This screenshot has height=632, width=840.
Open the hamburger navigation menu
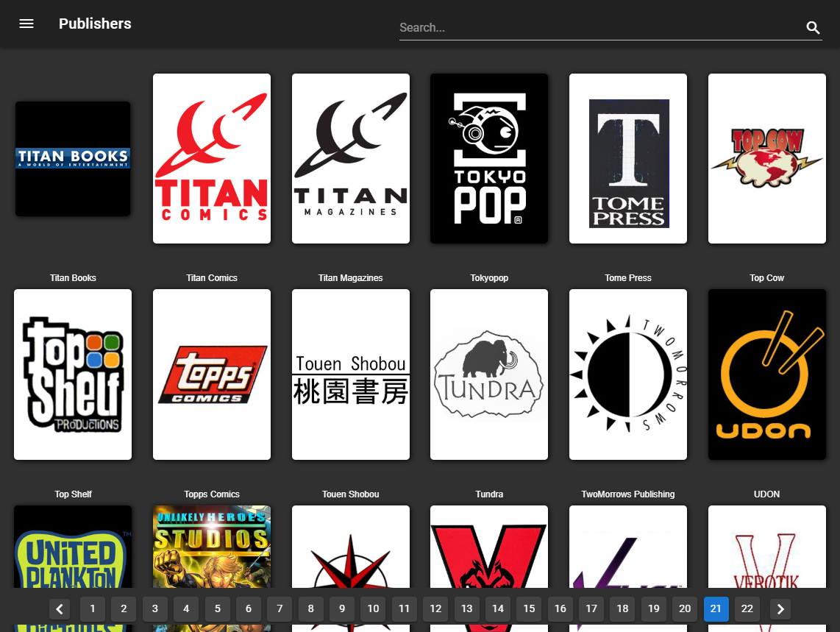point(26,24)
